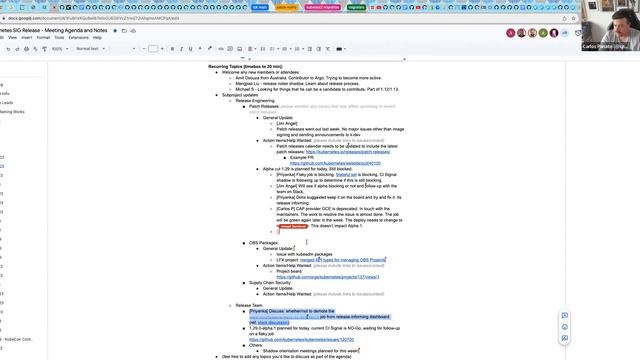
Task: Open the highlight color picker
Action: point(209,49)
